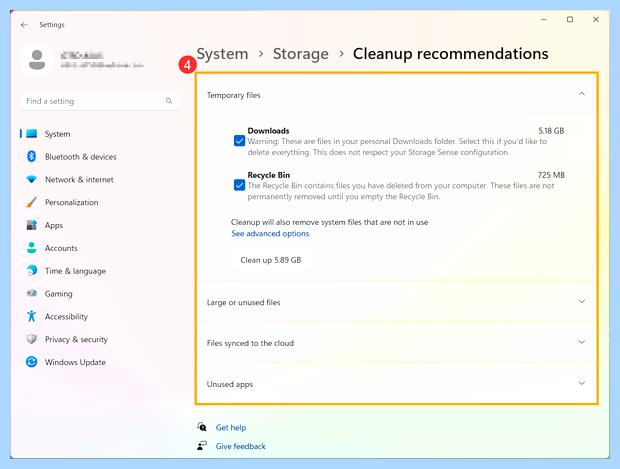This screenshot has height=469, width=620.
Task: Open Bluetooth & devices settings
Action: click(x=81, y=157)
